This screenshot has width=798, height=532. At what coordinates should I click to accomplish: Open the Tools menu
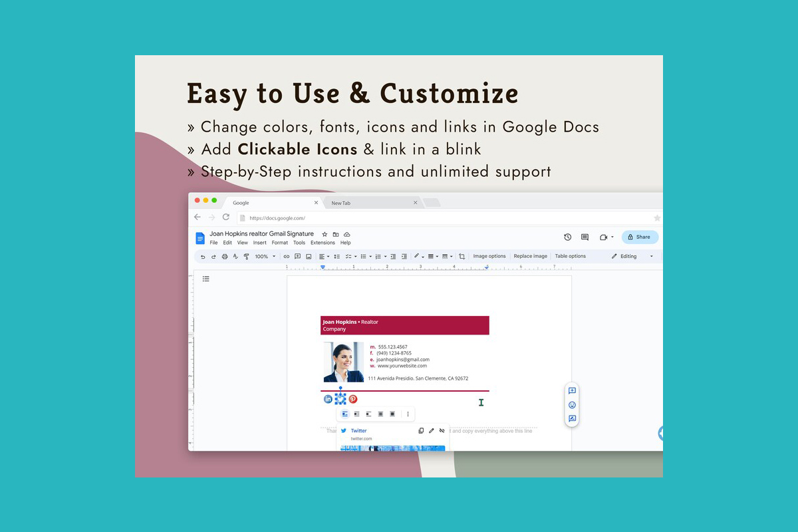[x=299, y=243]
